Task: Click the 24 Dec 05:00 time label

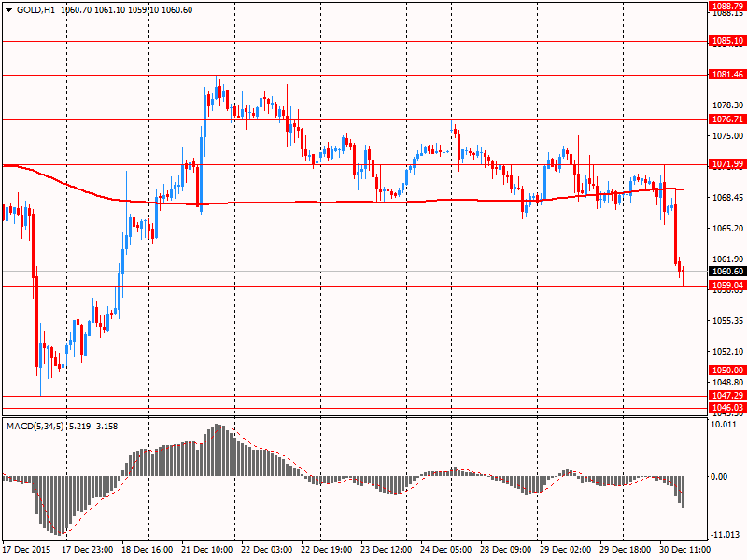Action: click(x=444, y=551)
